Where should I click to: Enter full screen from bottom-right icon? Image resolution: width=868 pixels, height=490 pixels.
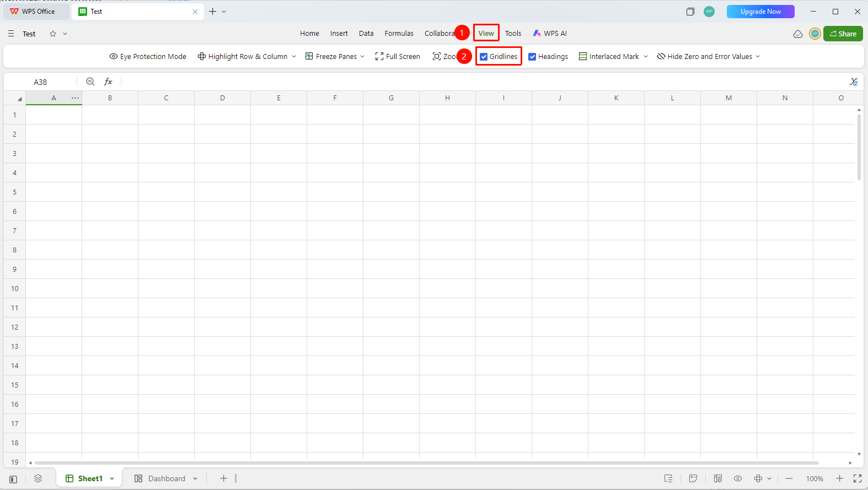tap(858, 478)
